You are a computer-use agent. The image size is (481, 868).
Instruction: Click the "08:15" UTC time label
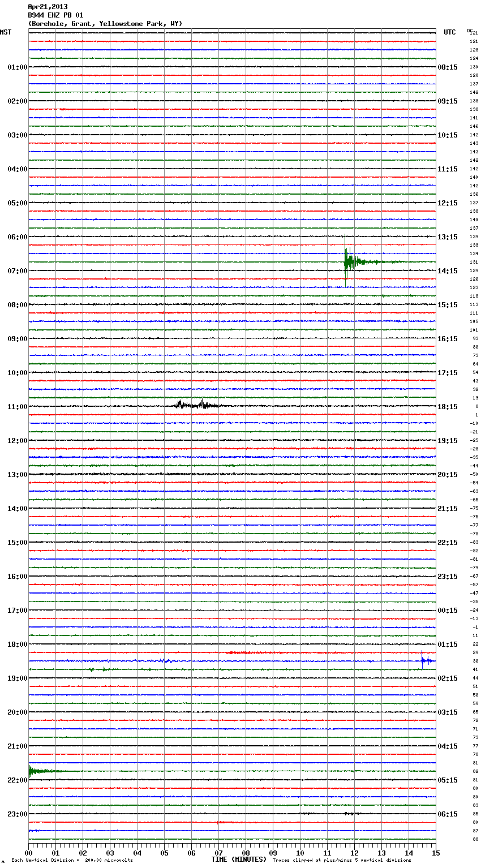point(448,67)
